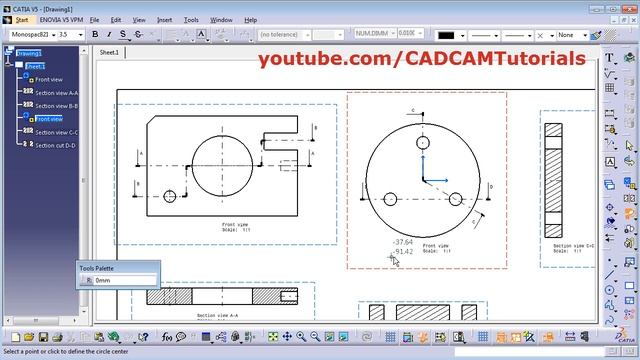This screenshot has width=640, height=360.
Task: Select Section view A-A in the tree
Action: [56, 93]
